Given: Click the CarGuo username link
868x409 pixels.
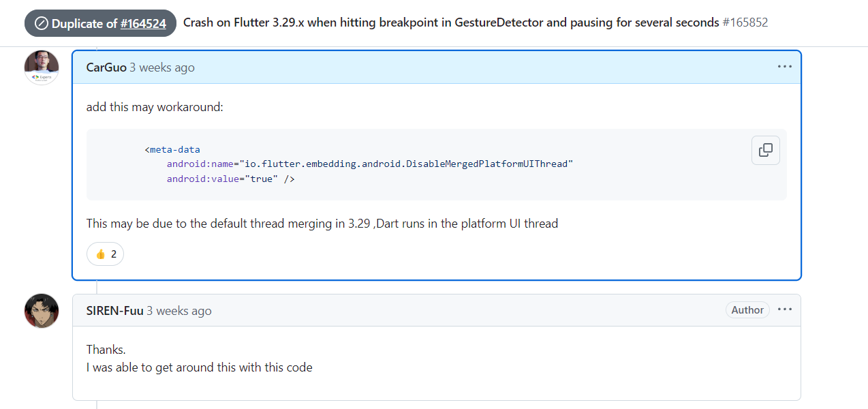Looking at the screenshot, I should 106,67.
